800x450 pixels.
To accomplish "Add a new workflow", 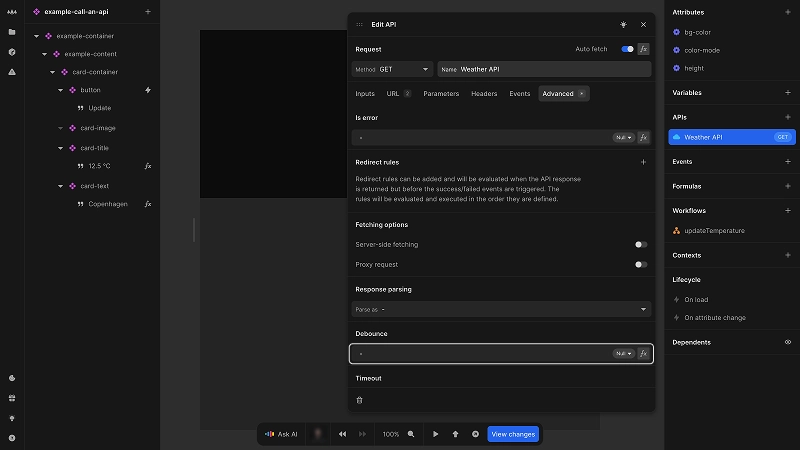I will (787, 211).
